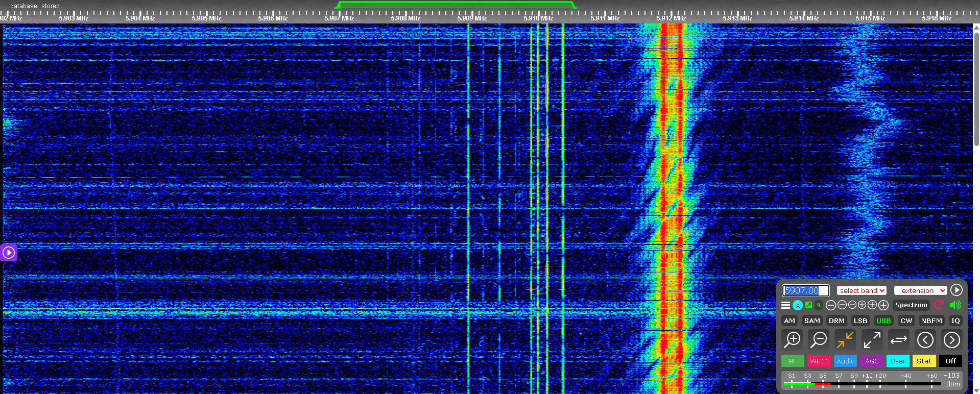Select IQ mode

click(x=955, y=321)
